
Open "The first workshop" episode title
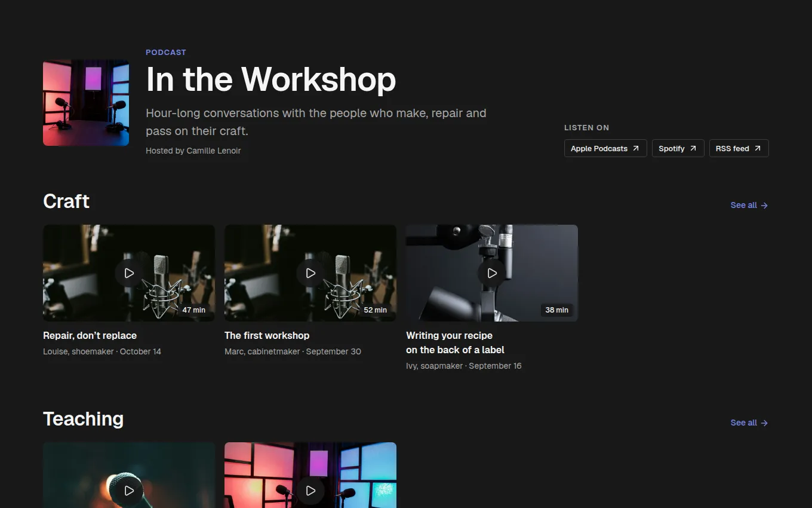click(x=267, y=335)
